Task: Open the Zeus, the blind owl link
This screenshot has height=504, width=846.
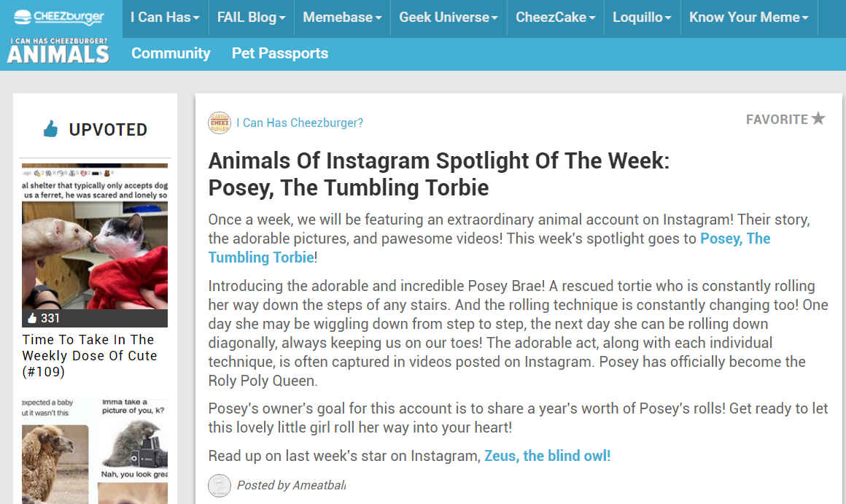Action: (x=547, y=456)
